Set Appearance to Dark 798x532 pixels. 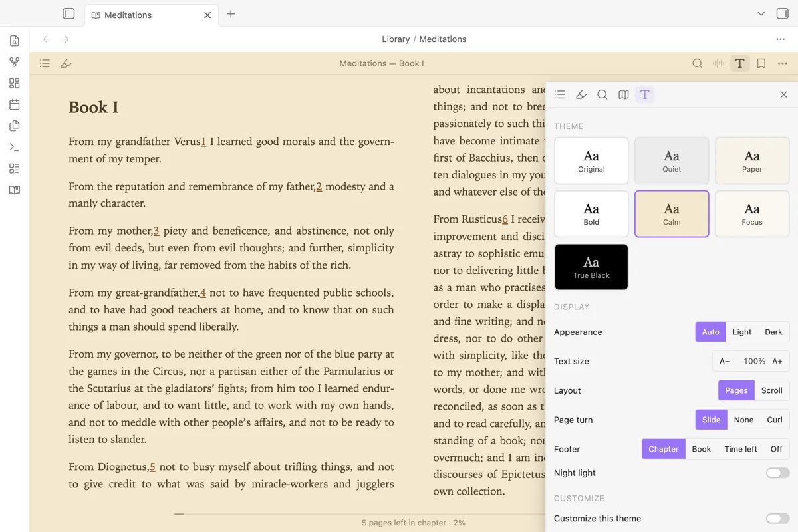tap(773, 332)
